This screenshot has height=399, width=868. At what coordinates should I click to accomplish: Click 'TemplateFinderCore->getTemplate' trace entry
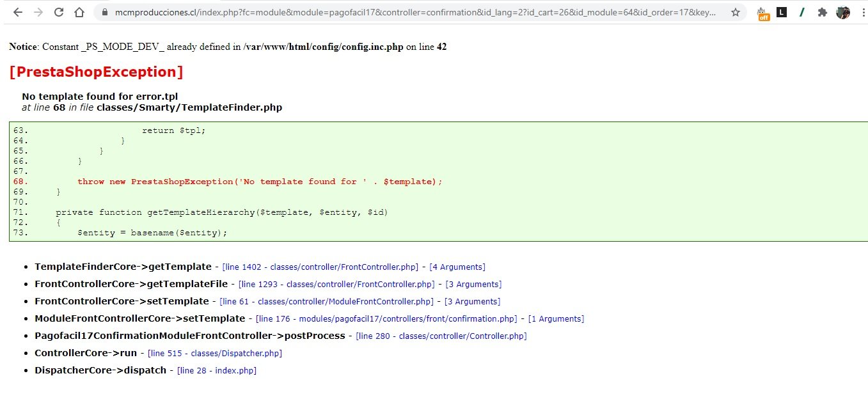123,267
